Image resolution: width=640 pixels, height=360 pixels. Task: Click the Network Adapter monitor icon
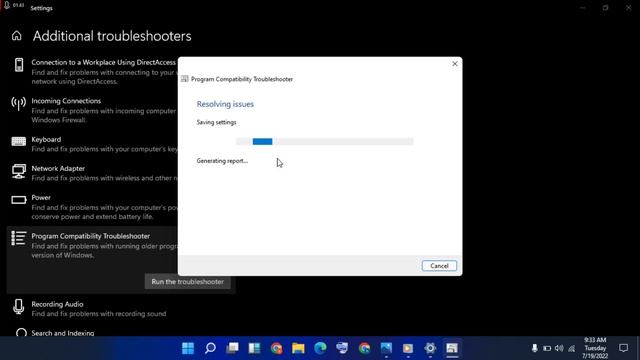(18, 171)
